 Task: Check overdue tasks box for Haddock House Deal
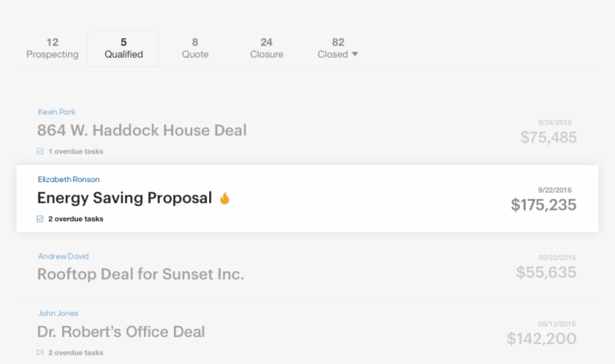point(40,151)
